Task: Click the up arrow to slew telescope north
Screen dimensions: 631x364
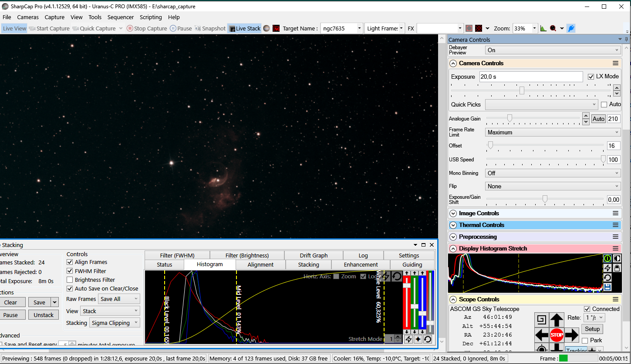Action: tap(557, 320)
